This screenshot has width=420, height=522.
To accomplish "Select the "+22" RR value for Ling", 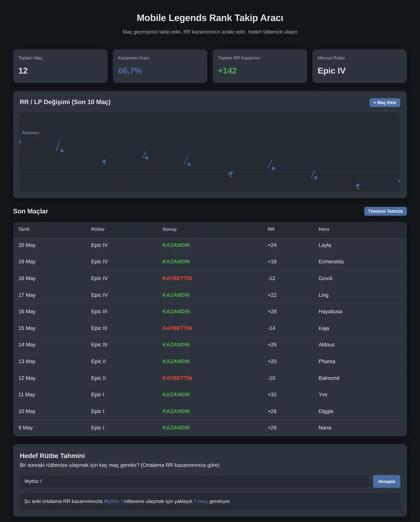I will pos(272,295).
